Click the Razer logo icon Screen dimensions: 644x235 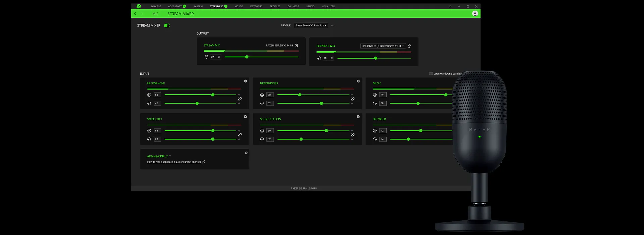139,6
